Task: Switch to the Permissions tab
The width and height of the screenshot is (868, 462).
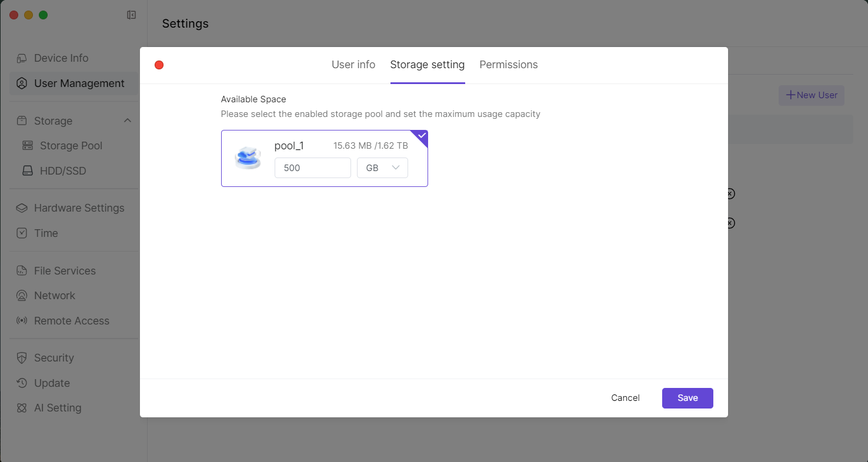Action: (509, 65)
